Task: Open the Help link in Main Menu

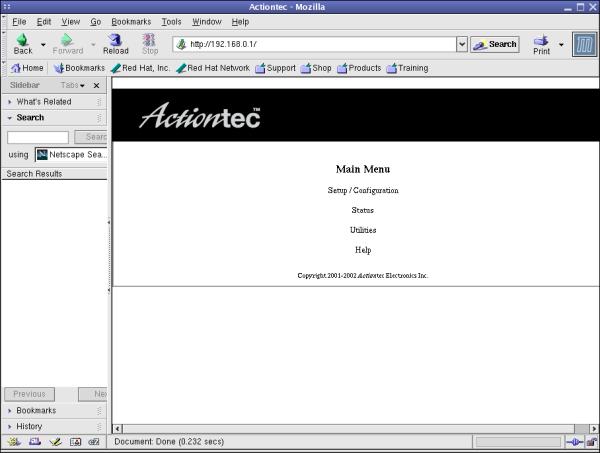Action: click(x=363, y=250)
